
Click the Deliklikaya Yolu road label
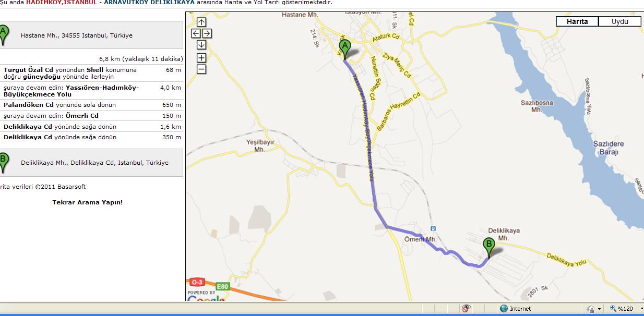coord(567,260)
